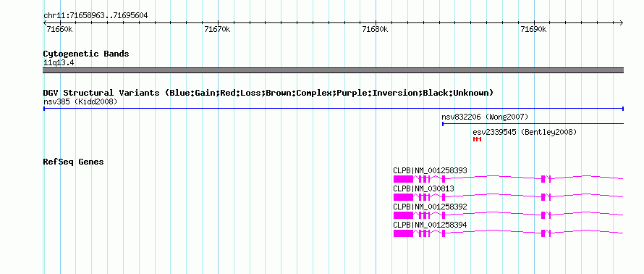Viewport: 644px width, 274px height.
Task: Select the exon near 71690k on NM_001258393
Action: 543,179
